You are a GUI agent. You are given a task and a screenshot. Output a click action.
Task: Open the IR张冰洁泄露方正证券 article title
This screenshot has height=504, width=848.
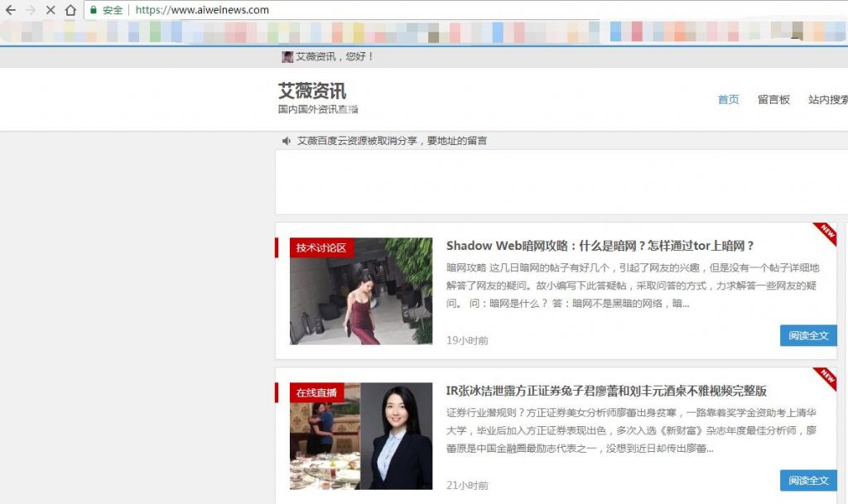tap(606, 391)
